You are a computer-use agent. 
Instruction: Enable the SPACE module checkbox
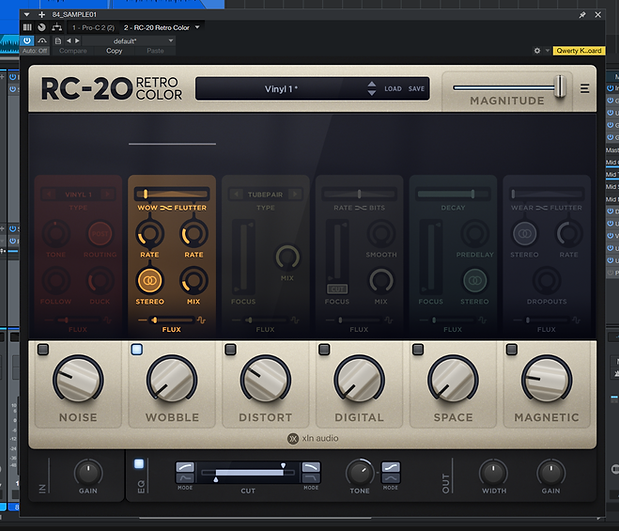[418, 349]
